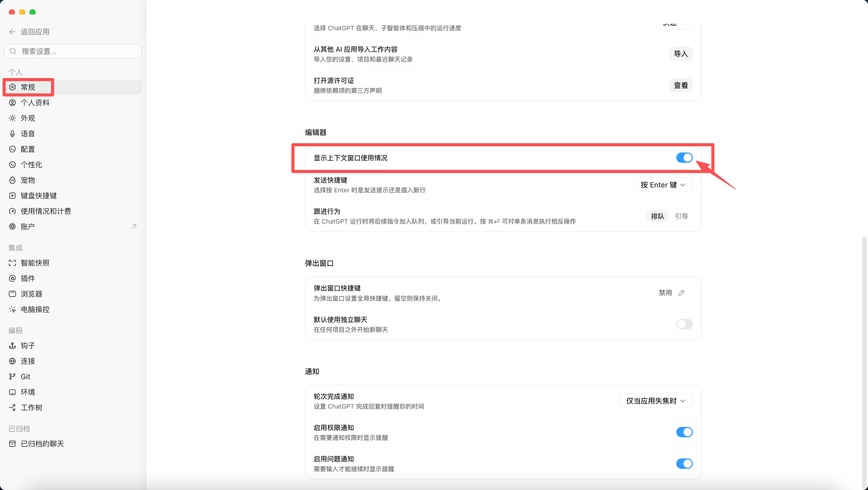This screenshot has height=490, width=868.
Task: Open the 外观 settings section
Action: point(73,118)
